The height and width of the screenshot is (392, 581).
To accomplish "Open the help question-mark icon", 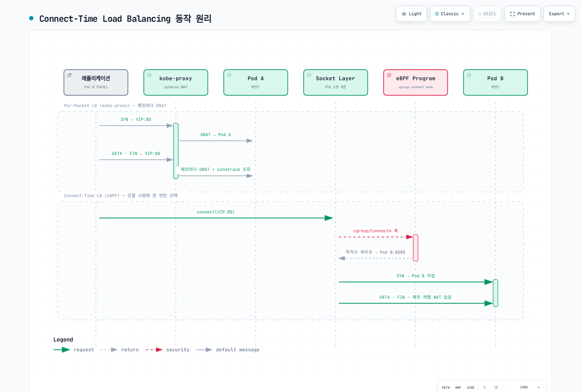I will [496, 388].
